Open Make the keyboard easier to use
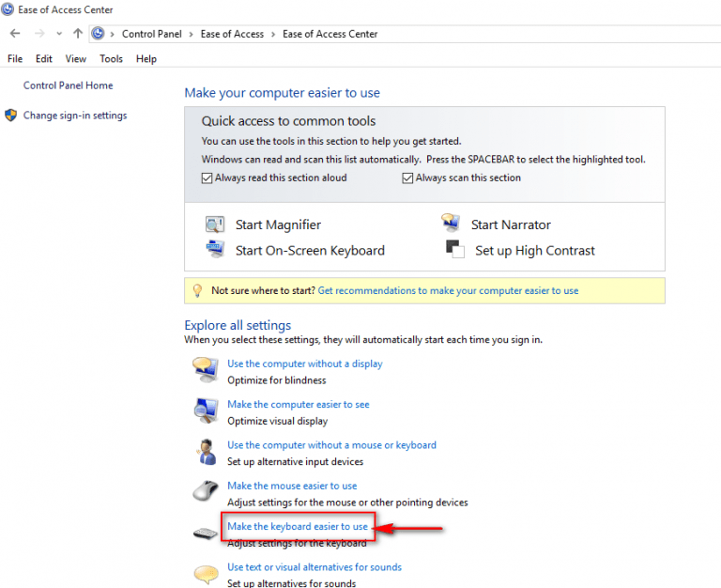 pyautogui.click(x=298, y=527)
